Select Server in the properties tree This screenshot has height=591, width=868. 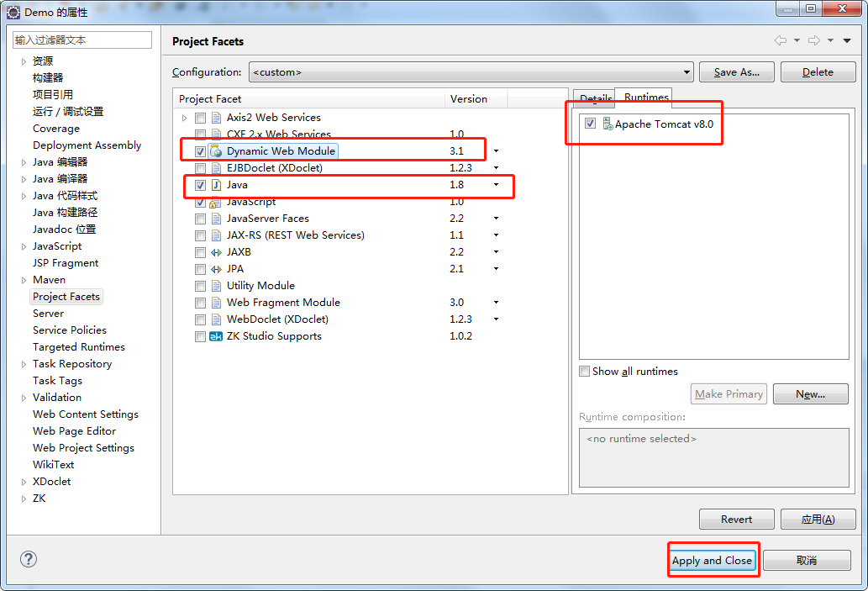(x=48, y=313)
